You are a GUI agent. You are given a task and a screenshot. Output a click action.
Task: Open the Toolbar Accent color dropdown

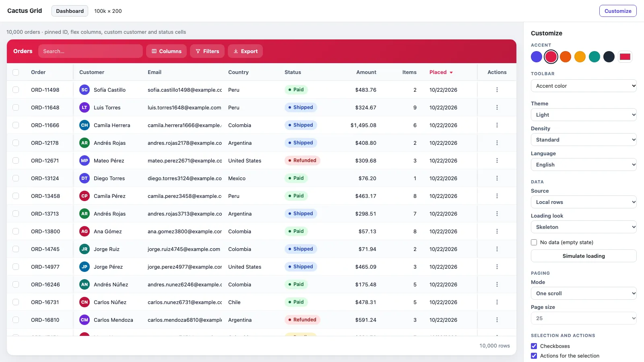click(x=584, y=86)
